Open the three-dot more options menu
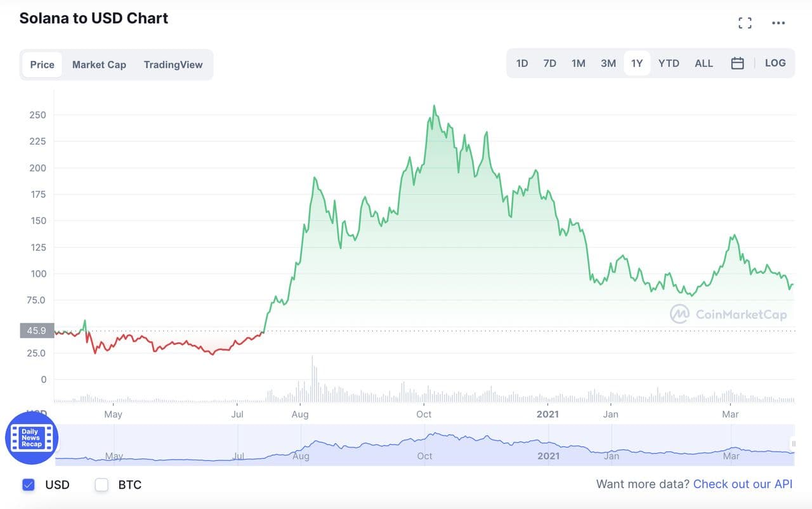Screen dimensions: 812x509 coord(778,23)
